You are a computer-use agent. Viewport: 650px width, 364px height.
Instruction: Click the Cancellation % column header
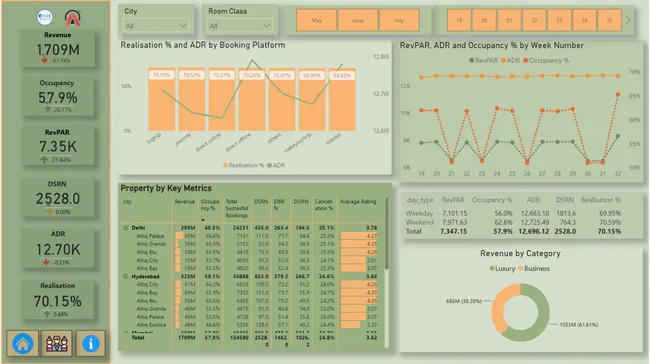(323, 205)
